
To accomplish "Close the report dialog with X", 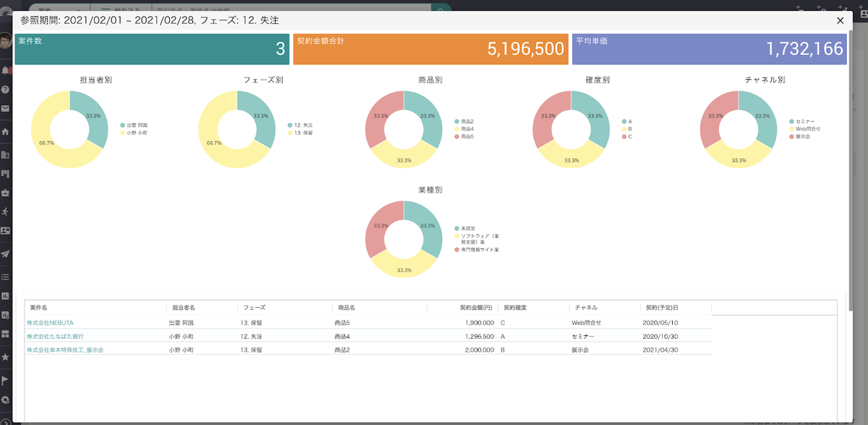I will point(840,21).
